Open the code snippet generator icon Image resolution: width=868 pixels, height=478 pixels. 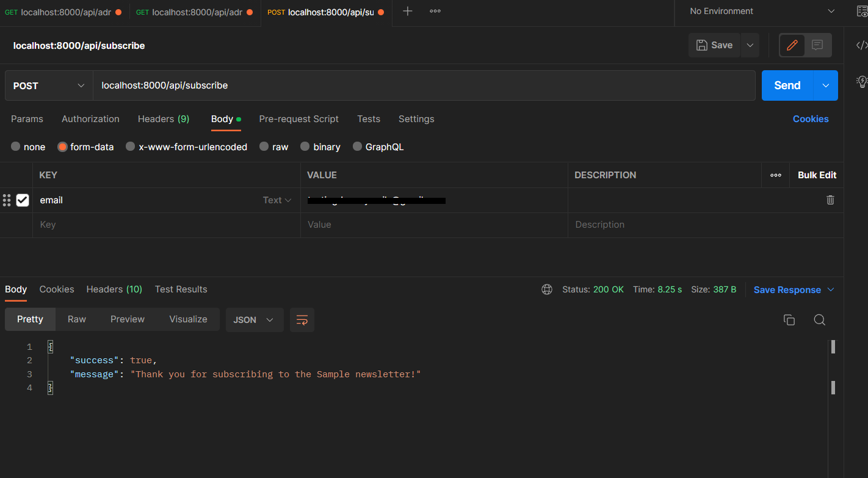pyautogui.click(x=861, y=45)
